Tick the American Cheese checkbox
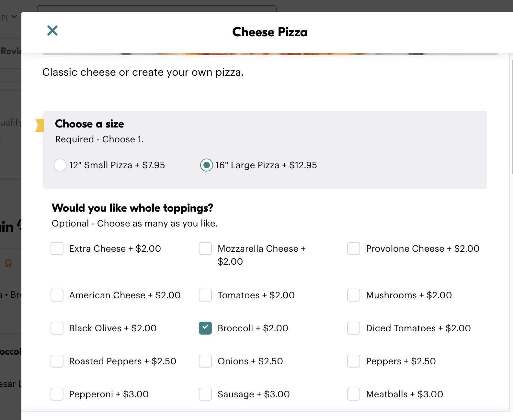Image resolution: width=513 pixels, height=420 pixels. point(57,295)
